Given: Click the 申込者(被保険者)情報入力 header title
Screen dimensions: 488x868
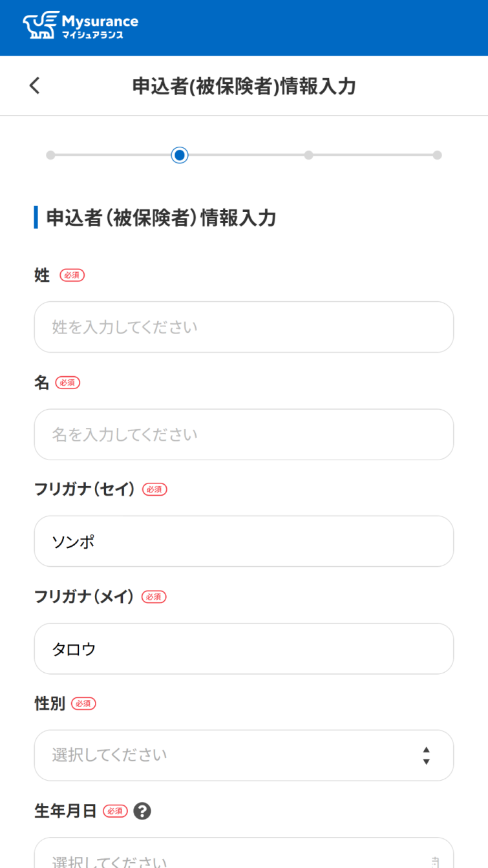Looking at the screenshot, I should click(x=244, y=86).
